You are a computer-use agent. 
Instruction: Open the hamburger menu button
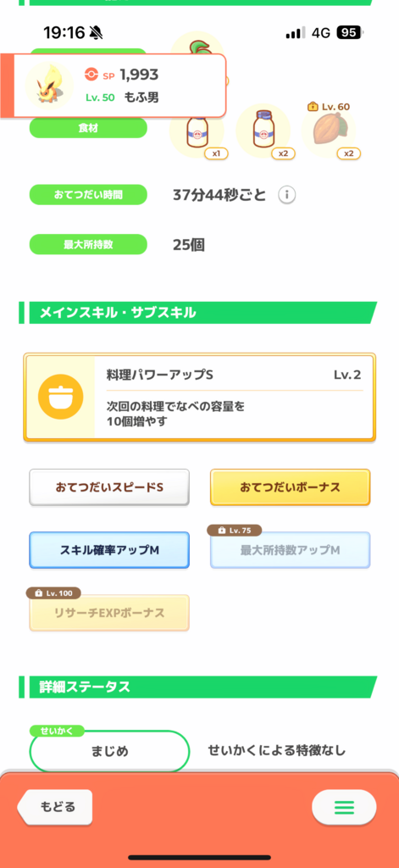(344, 808)
